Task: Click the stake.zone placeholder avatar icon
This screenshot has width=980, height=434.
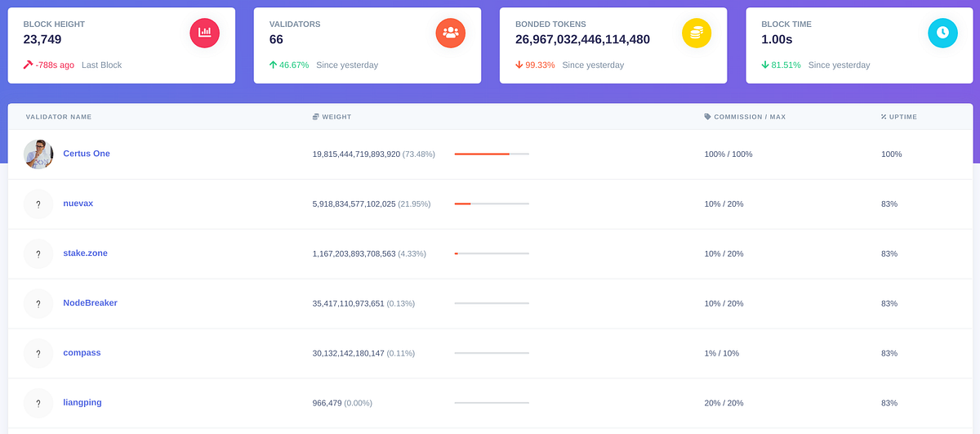Action: [38, 253]
